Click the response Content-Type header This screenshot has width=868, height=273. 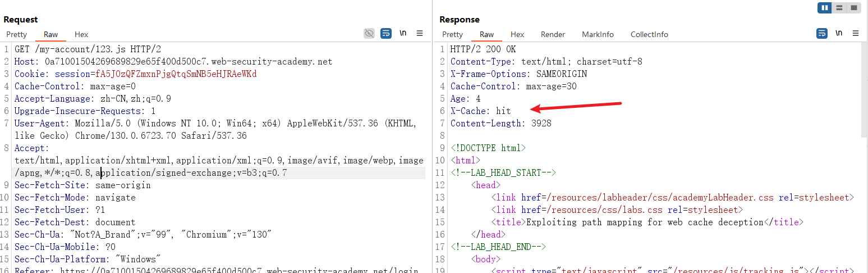point(546,62)
